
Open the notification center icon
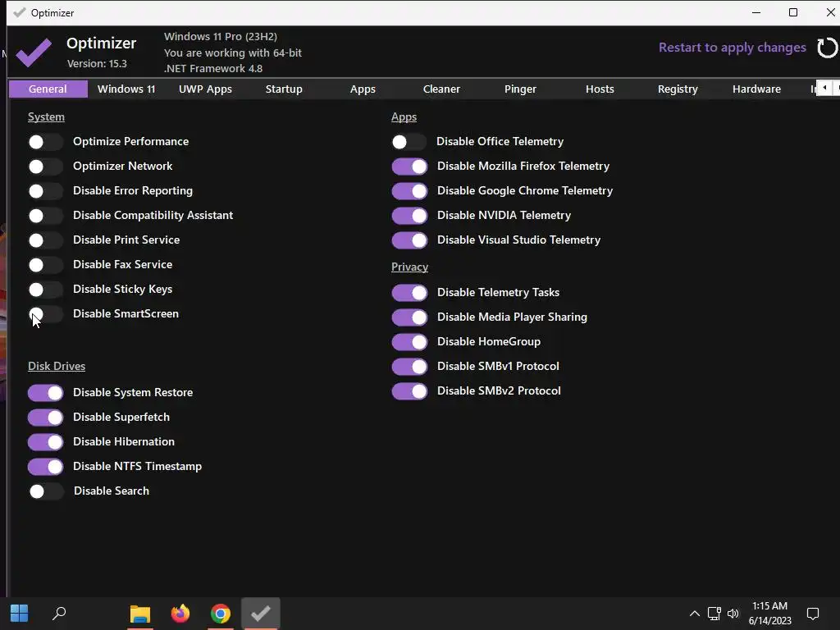click(x=813, y=614)
